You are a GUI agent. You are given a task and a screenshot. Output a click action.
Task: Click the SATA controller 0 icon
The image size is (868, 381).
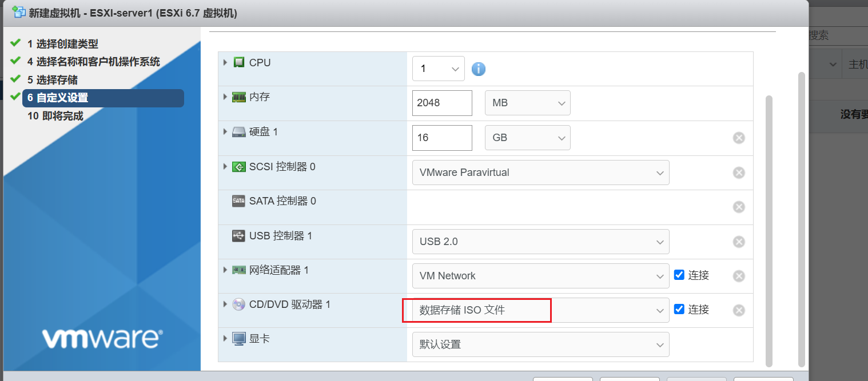click(239, 201)
